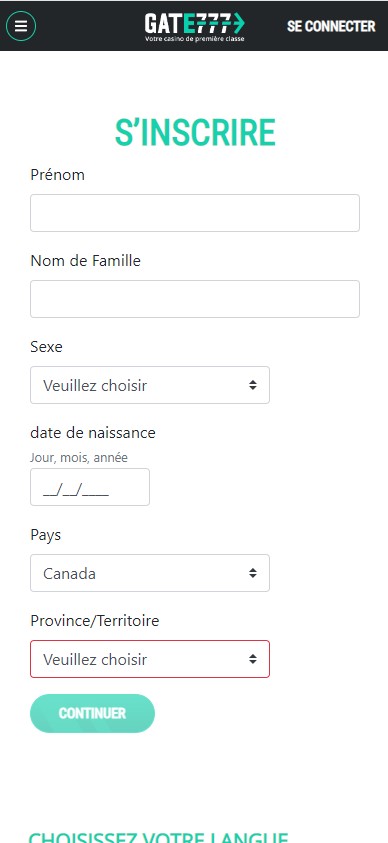Focus the Prénom text field
388x843 pixels.
pyautogui.click(x=195, y=213)
